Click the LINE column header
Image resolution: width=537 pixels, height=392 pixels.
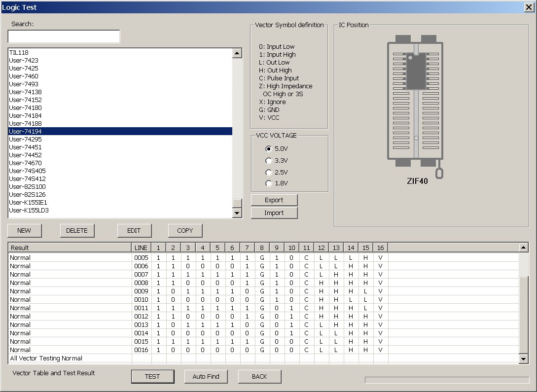[x=141, y=248]
